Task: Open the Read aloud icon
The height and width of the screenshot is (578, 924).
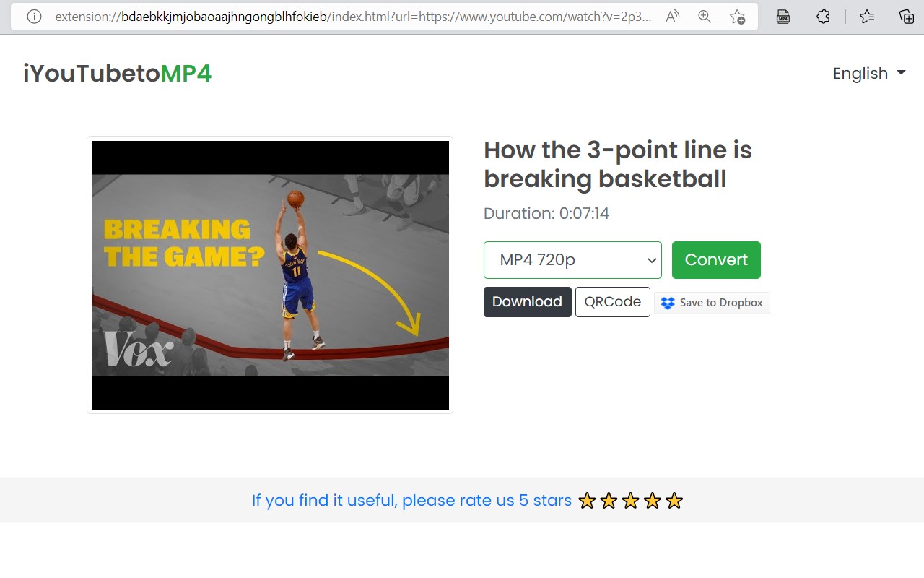Action: 673,17
